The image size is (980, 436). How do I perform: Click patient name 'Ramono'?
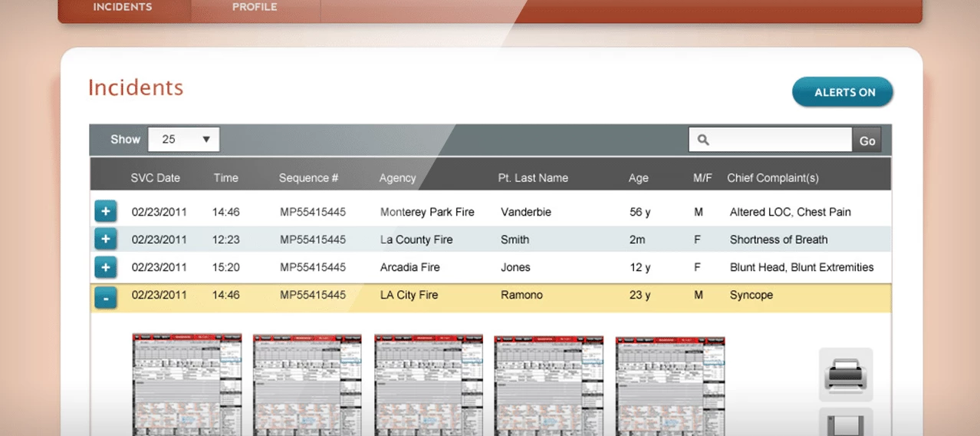click(521, 295)
